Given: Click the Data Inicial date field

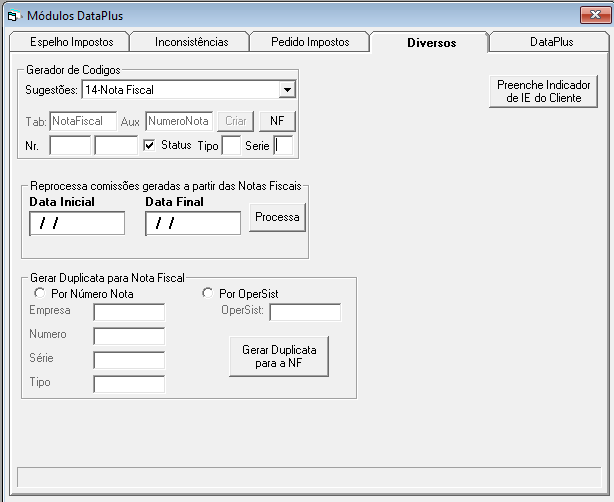Looking at the screenshot, I should click(x=77, y=223).
